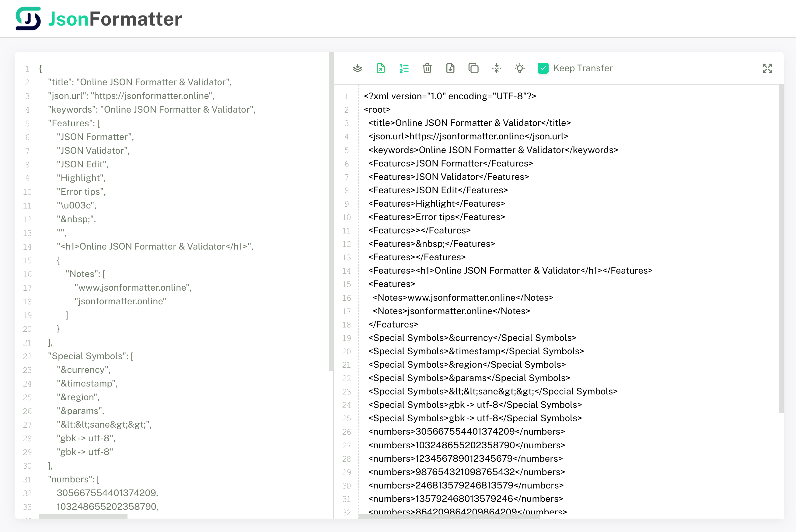
Task: Click the <title> element in XML output
Action: point(470,123)
